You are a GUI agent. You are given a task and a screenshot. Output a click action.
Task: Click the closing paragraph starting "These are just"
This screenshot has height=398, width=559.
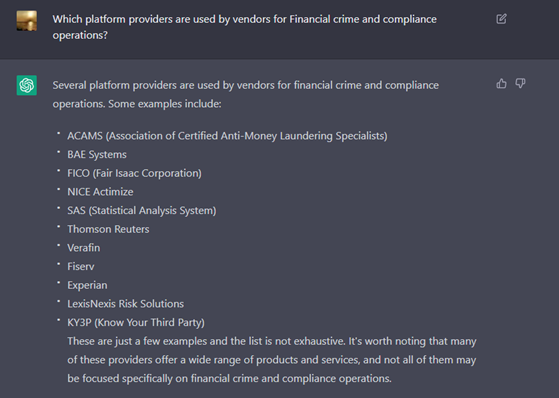(x=272, y=359)
